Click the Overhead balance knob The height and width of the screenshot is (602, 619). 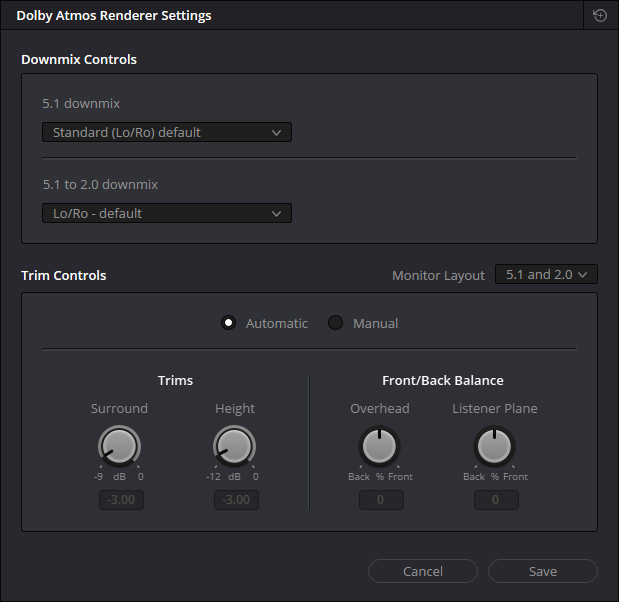[x=379, y=446]
